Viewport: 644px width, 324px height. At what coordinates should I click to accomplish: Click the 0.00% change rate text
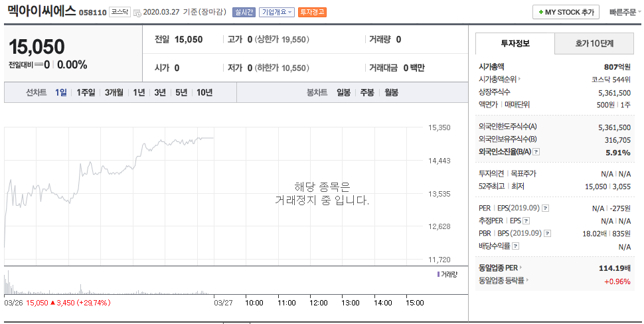pos(72,65)
